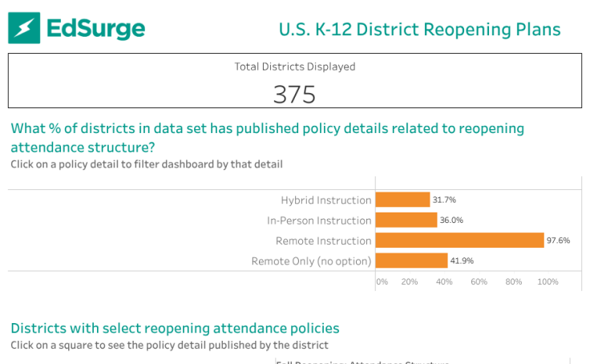590x364 pixels.
Task: Click the Districts with select reopening attendance policies heading
Action: click(x=175, y=328)
